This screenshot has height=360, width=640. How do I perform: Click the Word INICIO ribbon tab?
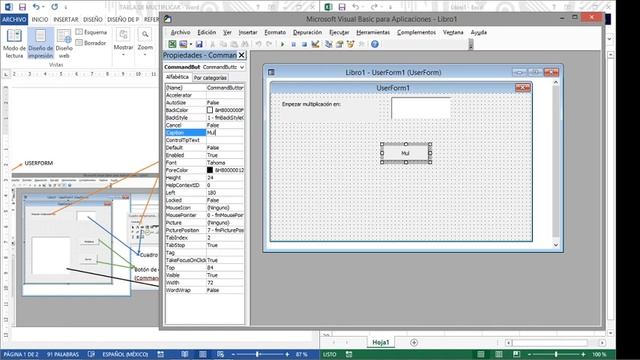point(40,19)
